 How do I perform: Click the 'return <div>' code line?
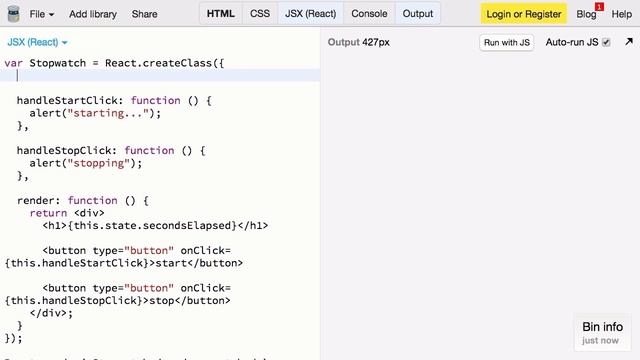click(x=67, y=213)
